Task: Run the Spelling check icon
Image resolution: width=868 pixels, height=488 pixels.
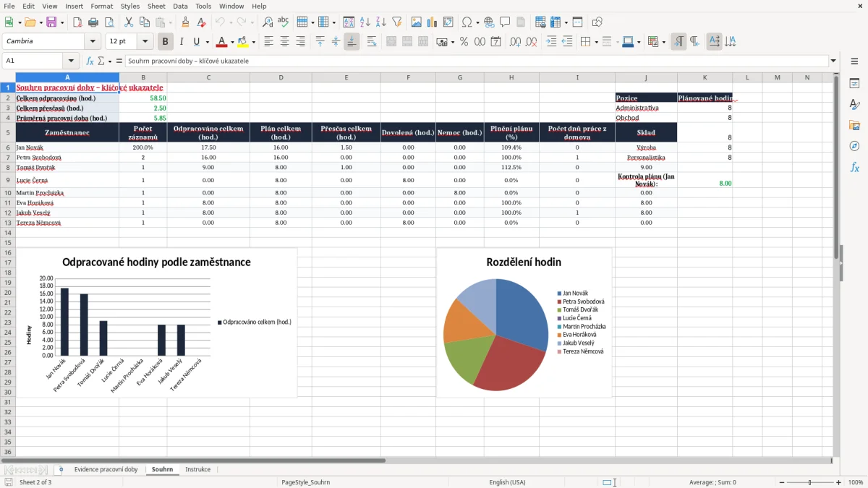Action: (x=283, y=22)
